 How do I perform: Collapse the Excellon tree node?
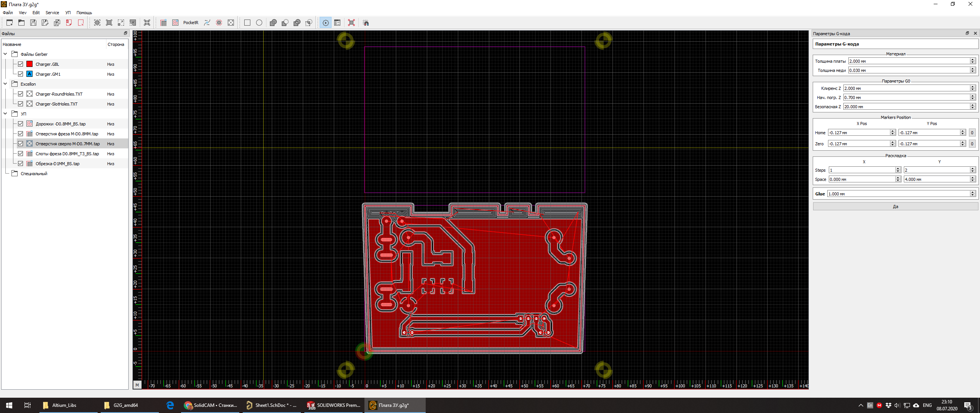[5, 84]
